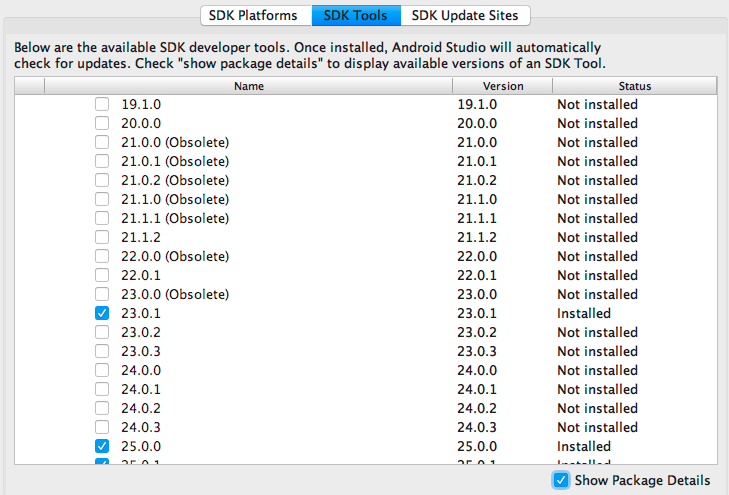The image size is (729, 495).
Task: Select the 19.1.0 name row text
Action: point(141,104)
